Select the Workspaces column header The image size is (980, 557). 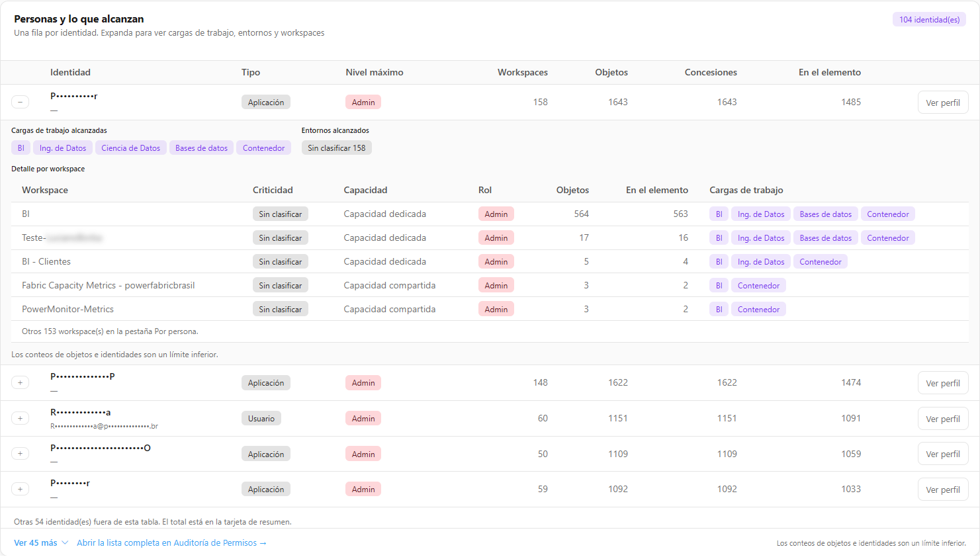[x=522, y=72]
